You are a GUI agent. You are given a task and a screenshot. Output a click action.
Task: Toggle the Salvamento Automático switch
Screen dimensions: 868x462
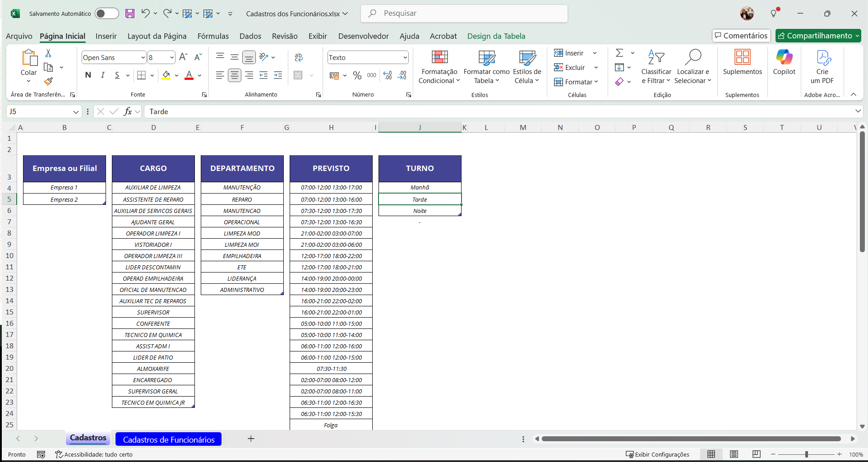pyautogui.click(x=106, y=14)
